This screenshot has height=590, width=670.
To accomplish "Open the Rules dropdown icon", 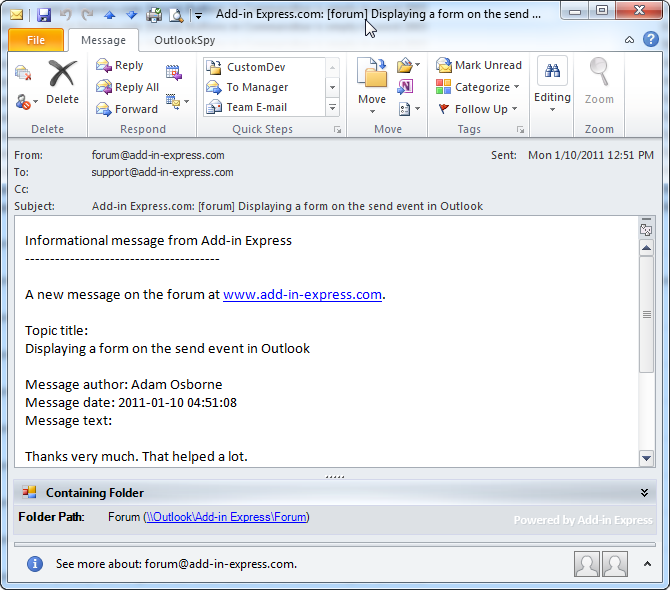I will pos(408,65).
